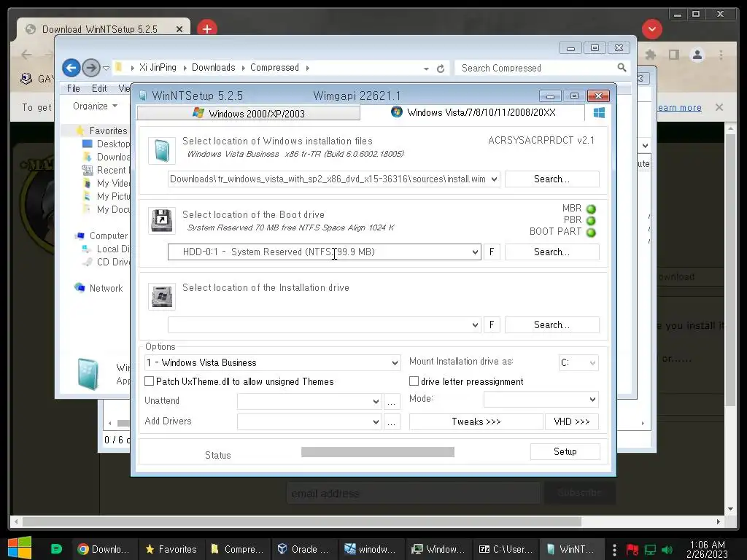Expand the install.wim path dropdown
The width and height of the screenshot is (747, 560).
tap(494, 179)
